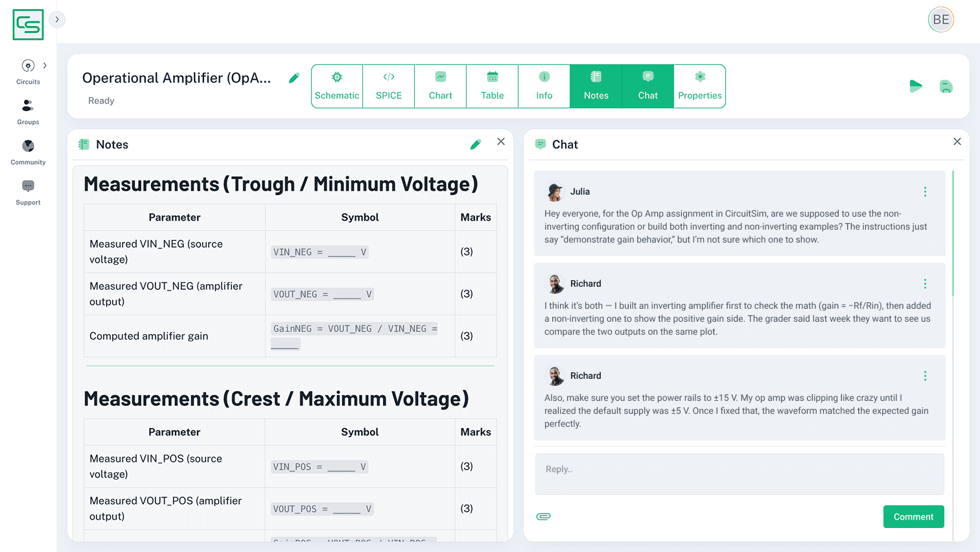980x552 pixels.
Task: Submit the reply with the Comment button
Action: (x=913, y=516)
